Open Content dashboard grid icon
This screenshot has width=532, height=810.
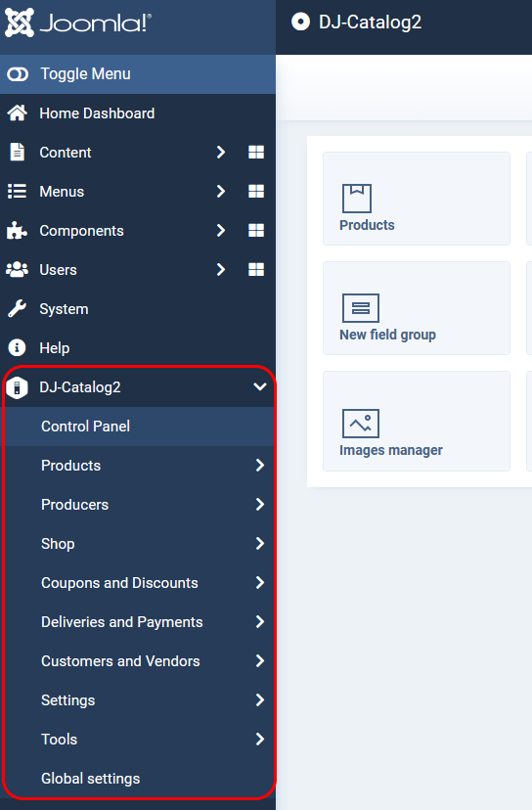click(256, 152)
